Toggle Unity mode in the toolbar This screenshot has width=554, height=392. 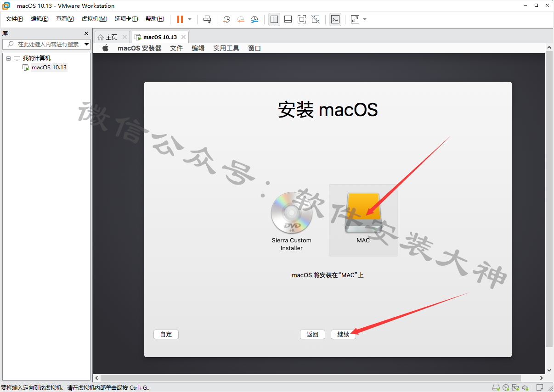tap(316, 19)
